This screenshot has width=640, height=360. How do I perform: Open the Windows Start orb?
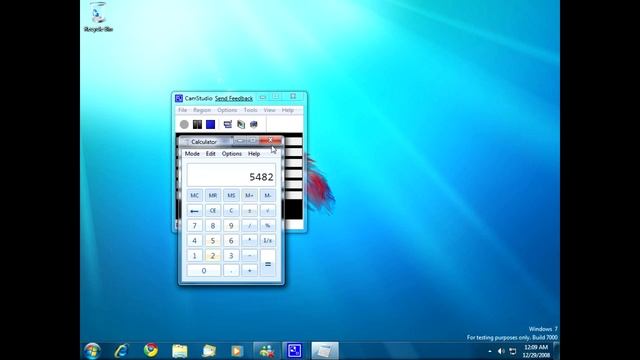click(x=92, y=351)
